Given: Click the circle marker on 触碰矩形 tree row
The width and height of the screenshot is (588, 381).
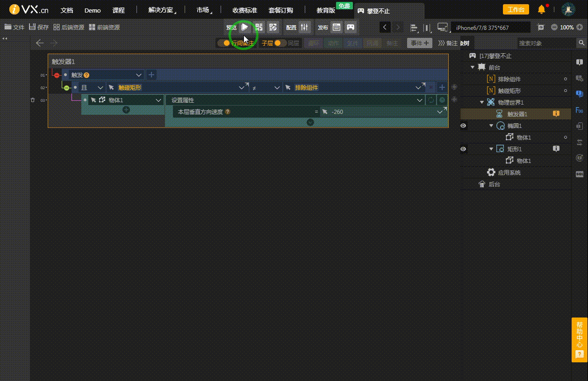Looking at the screenshot, I should (566, 91).
